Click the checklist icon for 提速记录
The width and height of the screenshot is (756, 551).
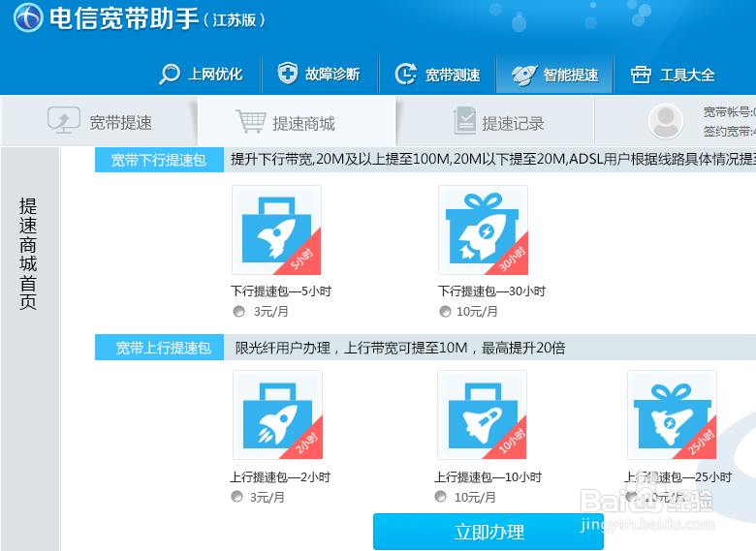click(x=464, y=120)
